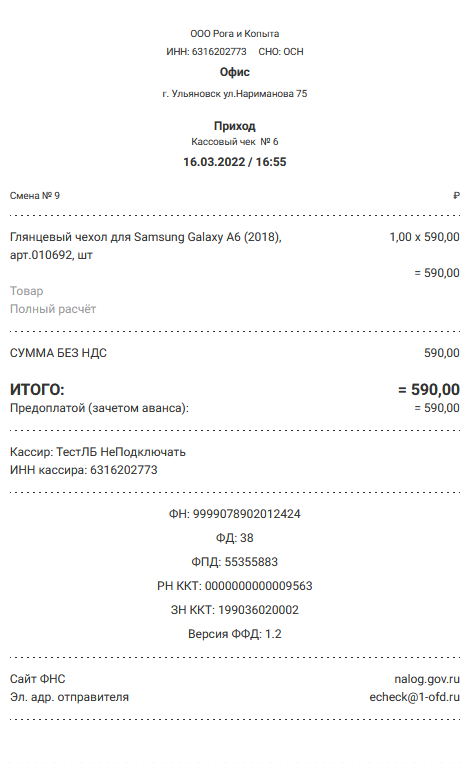Click the Версия ФФД: 1.2 line
Screen dimensions: 467x764
click(234, 634)
